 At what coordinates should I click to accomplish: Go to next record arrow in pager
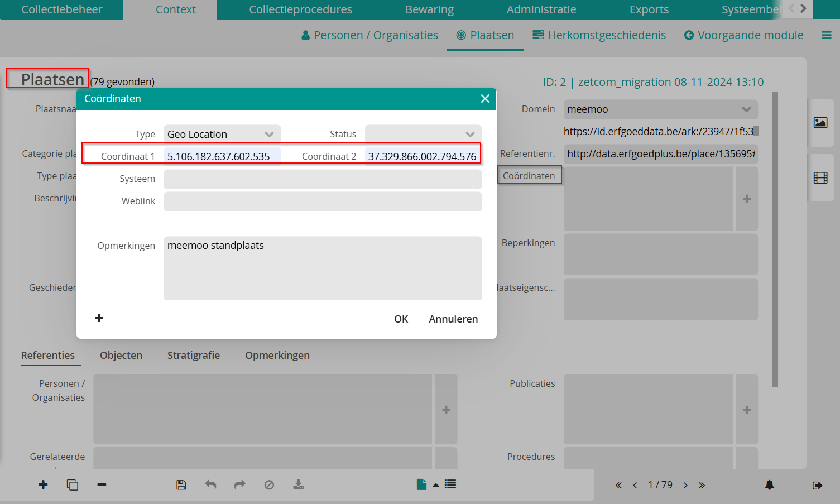(x=685, y=486)
